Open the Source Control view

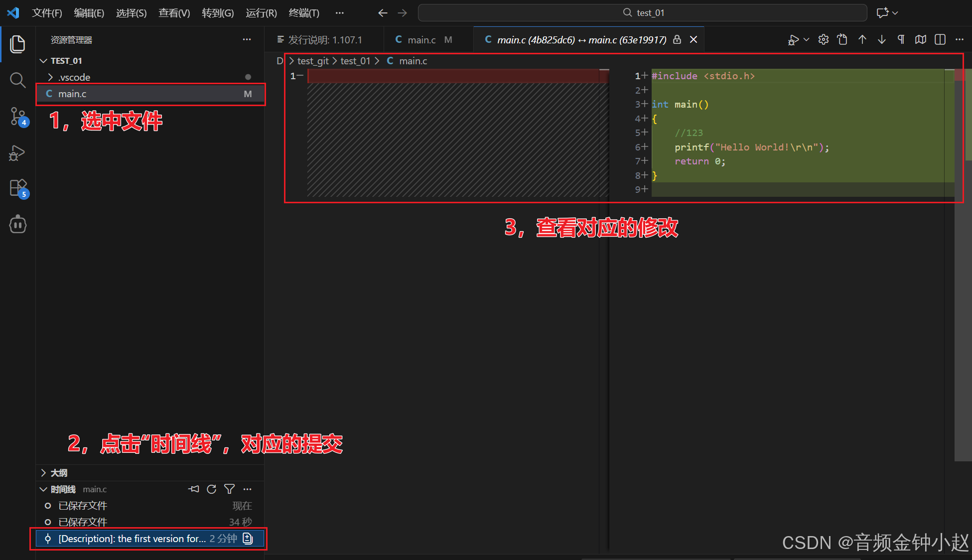click(17, 116)
